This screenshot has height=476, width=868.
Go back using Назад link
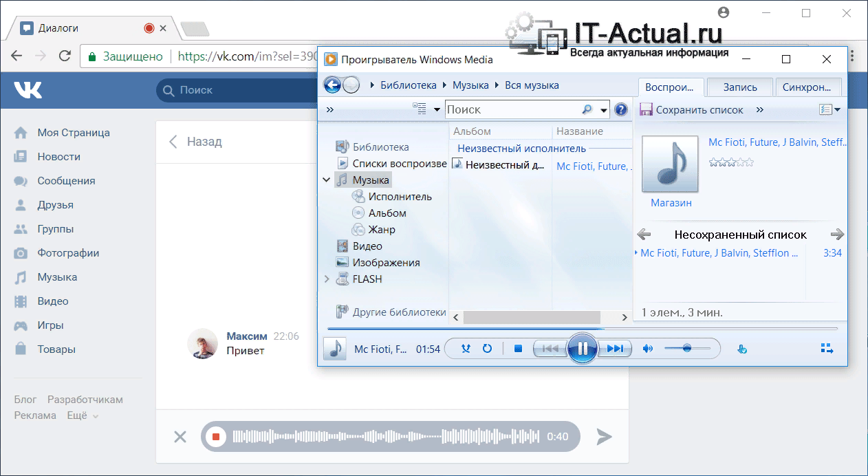click(x=196, y=142)
